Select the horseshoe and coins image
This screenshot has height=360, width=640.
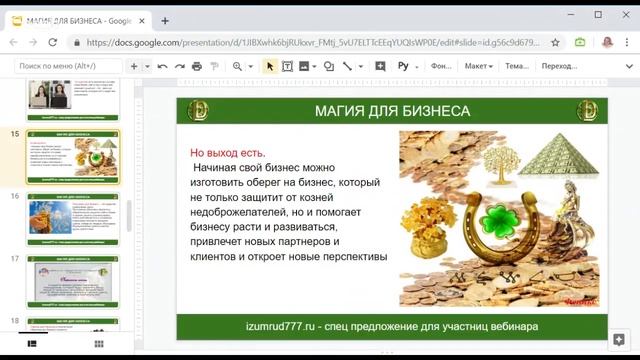click(499, 218)
